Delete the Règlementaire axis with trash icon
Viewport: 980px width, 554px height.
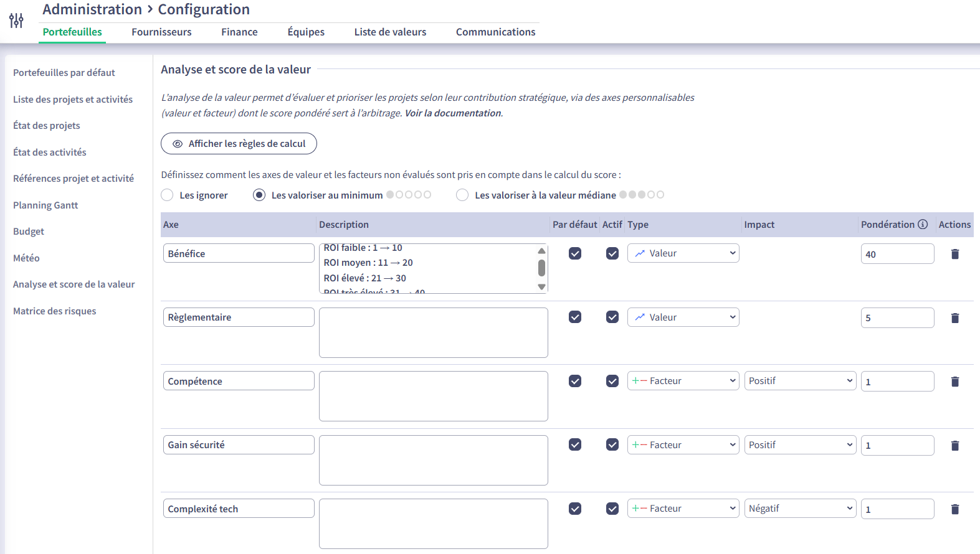[x=954, y=318]
